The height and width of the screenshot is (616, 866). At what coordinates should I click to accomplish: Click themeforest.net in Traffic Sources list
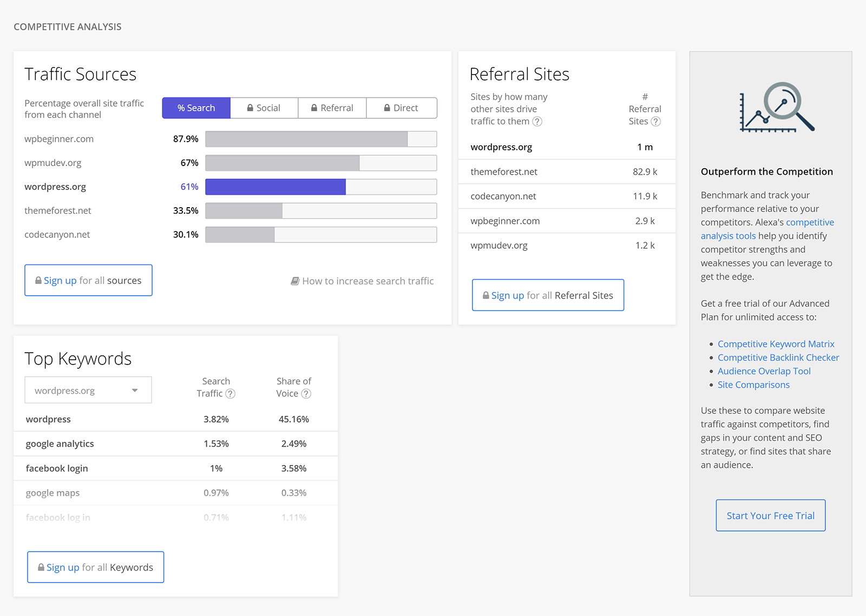[x=58, y=210]
